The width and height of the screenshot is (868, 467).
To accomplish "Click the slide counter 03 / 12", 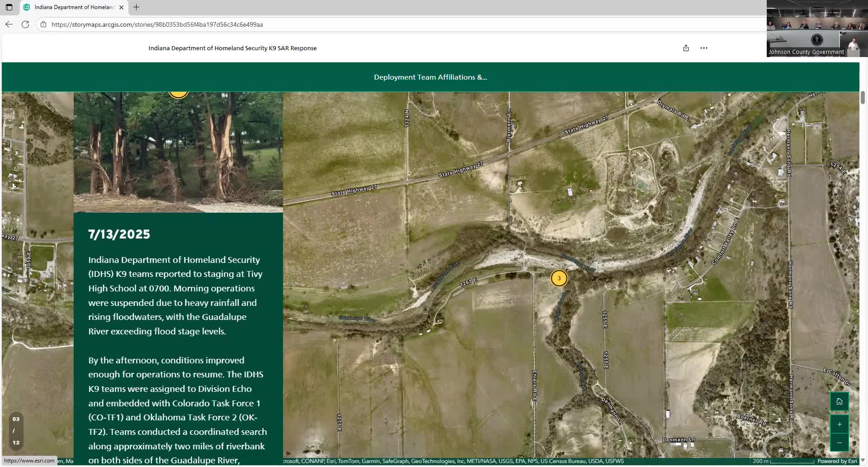I will coord(16,431).
